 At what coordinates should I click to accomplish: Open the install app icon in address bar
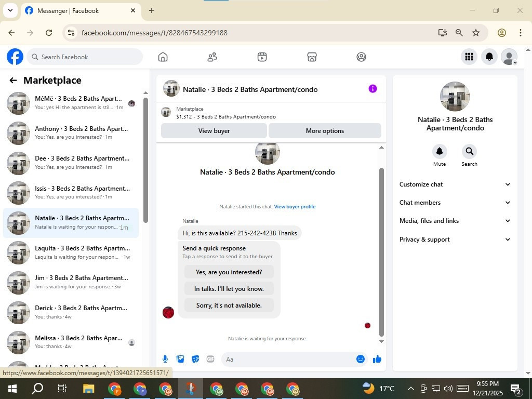click(x=442, y=33)
